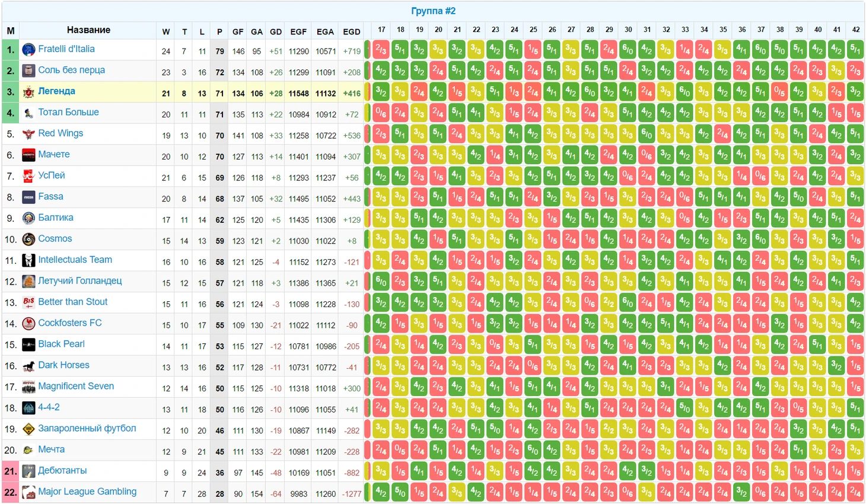866x504 pixels.
Task: Open the Дебютанты team link
Action: (62, 470)
